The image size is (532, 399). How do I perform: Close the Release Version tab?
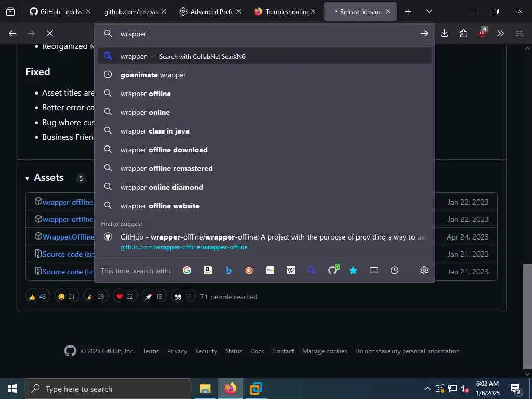388,11
